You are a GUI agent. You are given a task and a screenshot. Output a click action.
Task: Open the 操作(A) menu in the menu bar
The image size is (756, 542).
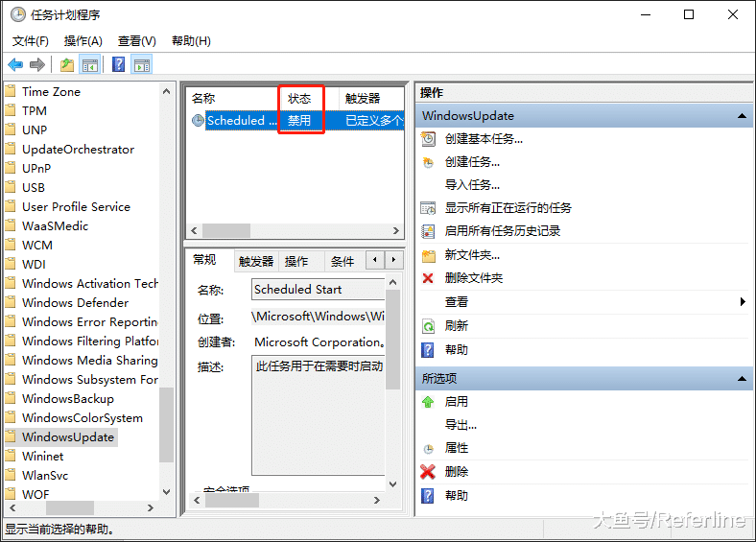coord(83,41)
